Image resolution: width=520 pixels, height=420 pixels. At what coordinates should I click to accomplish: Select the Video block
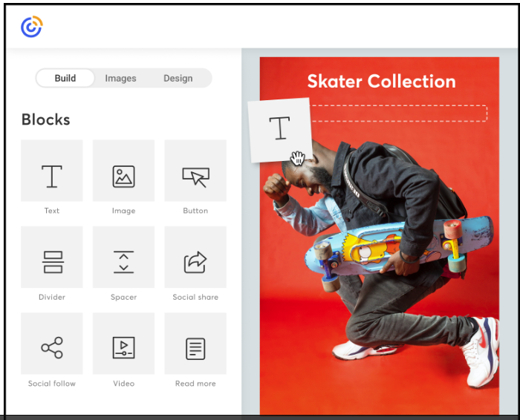click(123, 344)
